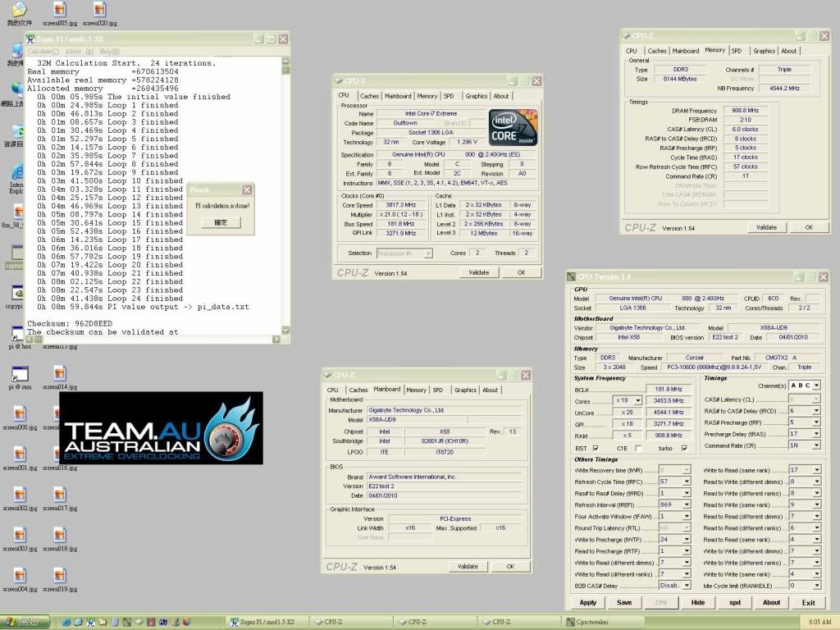Image resolution: width=840 pixels, height=630 pixels.
Task: Click Validate in Mainboard CPU-Z window
Action: coord(468,566)
